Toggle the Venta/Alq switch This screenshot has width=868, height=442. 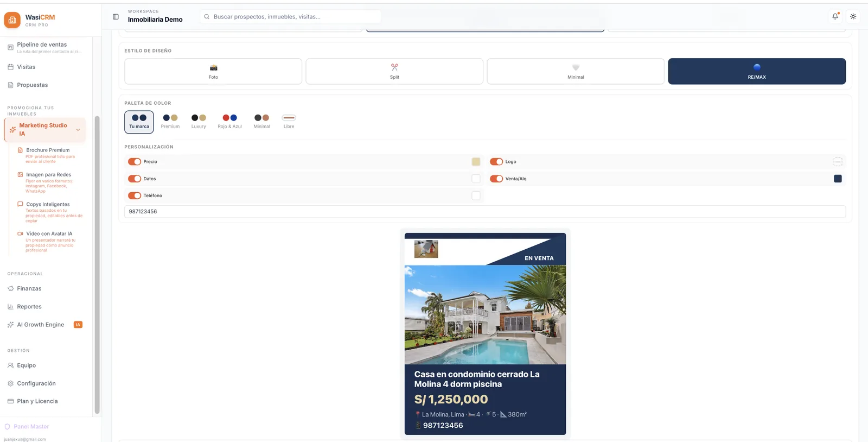pyautogui.click(x=496, y=179)
